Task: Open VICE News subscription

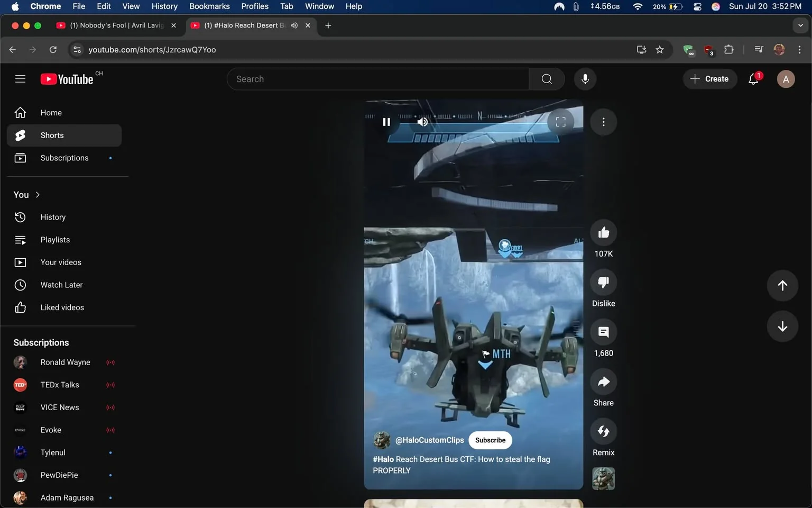Action: [64, 407]
